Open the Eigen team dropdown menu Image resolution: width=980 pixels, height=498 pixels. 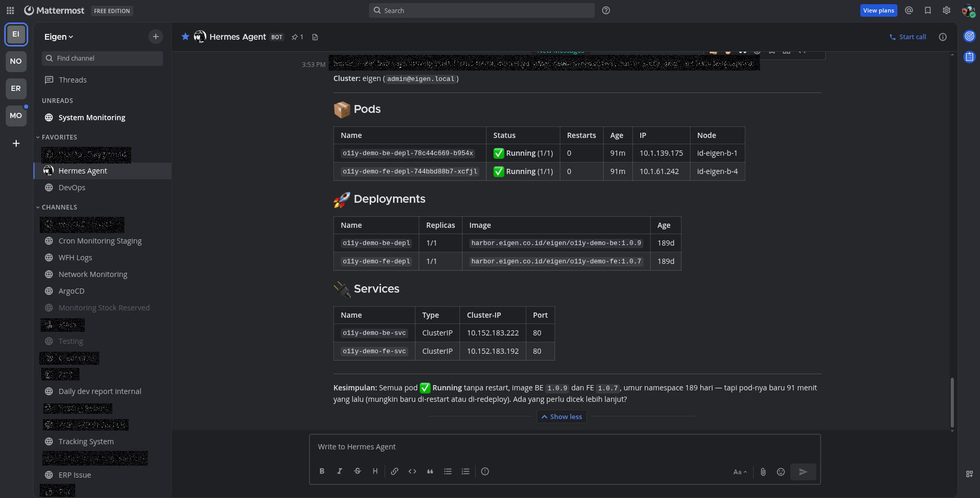[x=59, y=37]
